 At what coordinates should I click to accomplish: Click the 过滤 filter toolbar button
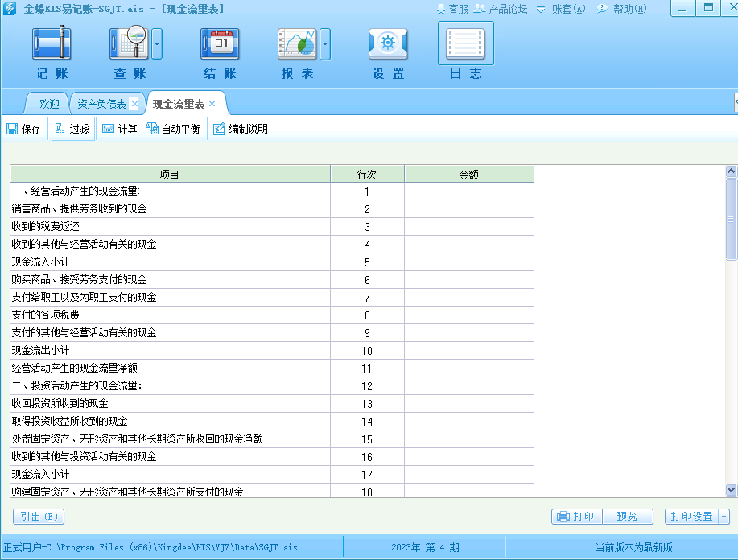(x=72, y=129)
